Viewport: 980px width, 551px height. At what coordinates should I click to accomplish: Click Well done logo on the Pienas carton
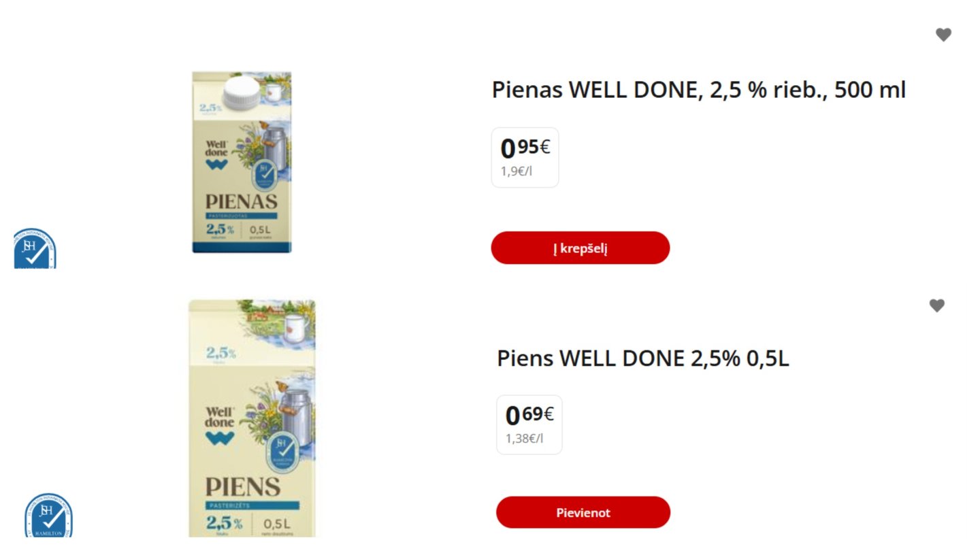coord(218,155)
